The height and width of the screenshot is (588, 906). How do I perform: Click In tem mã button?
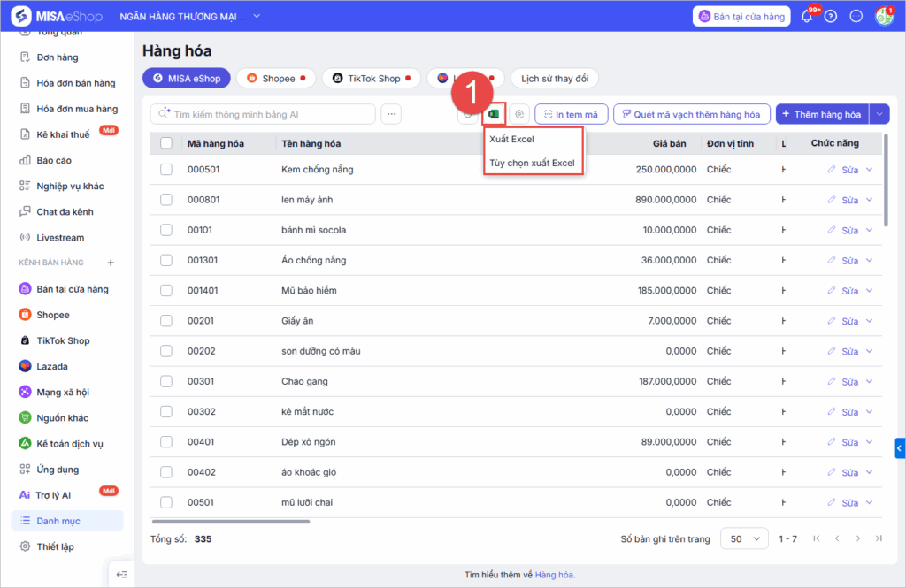coord(571,114)
